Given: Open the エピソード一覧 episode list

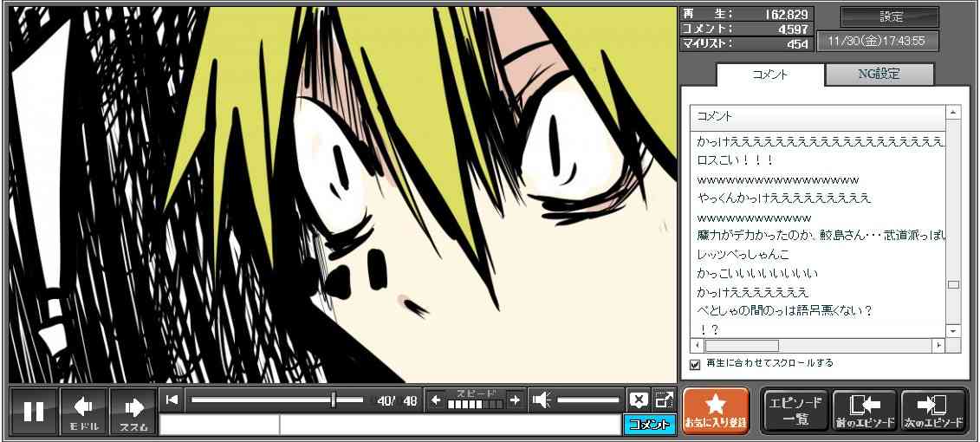Looking at the screenshot, I should 795,411.
